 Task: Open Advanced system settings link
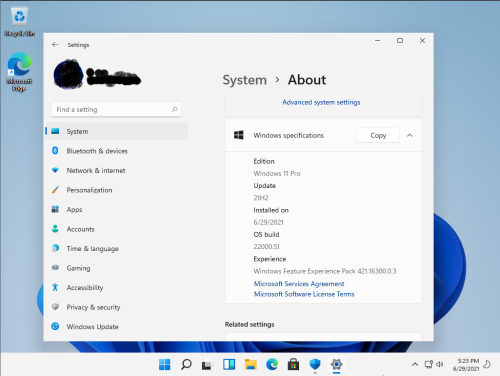point(321,102)
